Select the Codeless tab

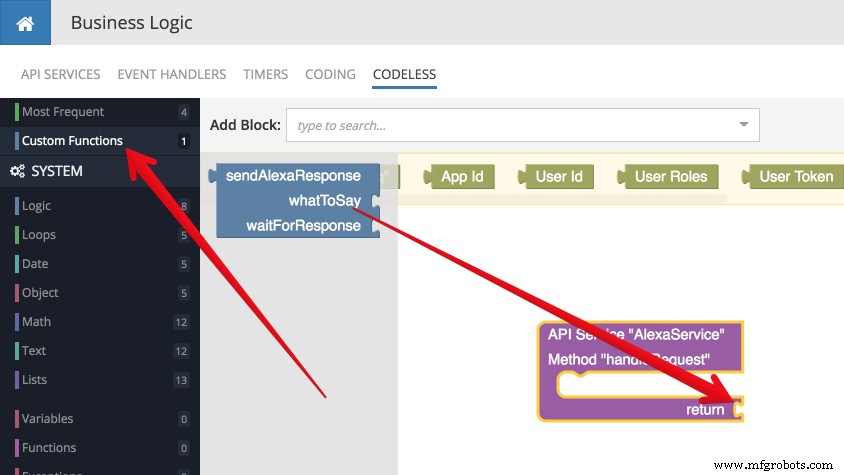(404, 74)
